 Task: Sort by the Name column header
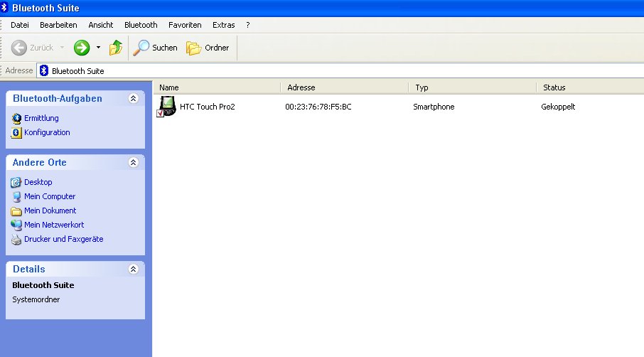[217, 87]
